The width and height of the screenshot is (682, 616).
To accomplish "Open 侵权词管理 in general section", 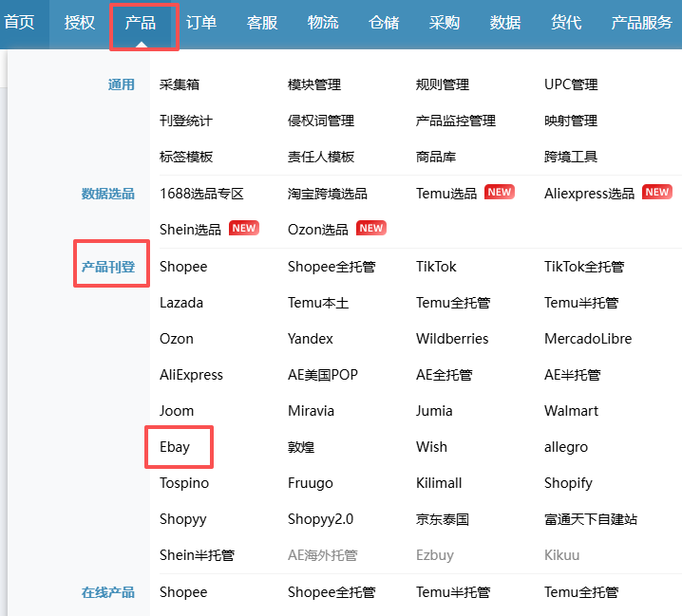I will (321, 121).
